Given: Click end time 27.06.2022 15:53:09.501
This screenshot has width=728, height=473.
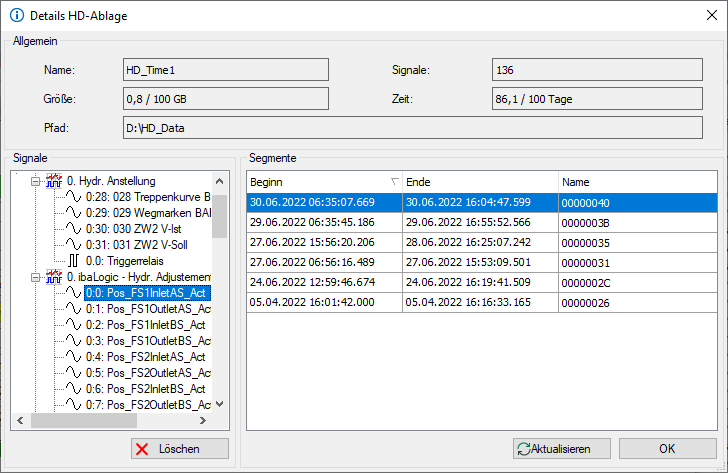Looking at the screenshot, I should point(468,262).
